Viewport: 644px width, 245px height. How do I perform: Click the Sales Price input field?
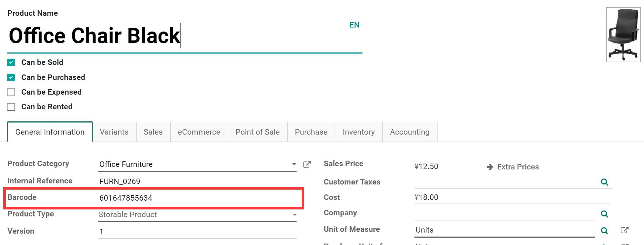coord(446,167)
